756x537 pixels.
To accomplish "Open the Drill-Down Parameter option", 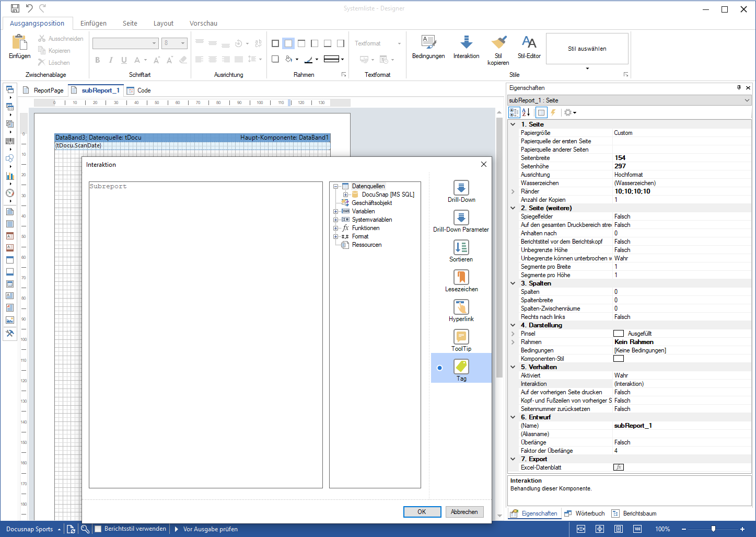I will coord(461,218).
